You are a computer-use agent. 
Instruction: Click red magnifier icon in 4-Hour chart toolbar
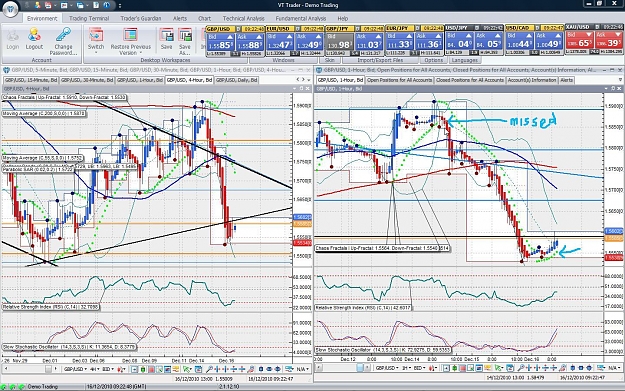click(x=250, y=369)
